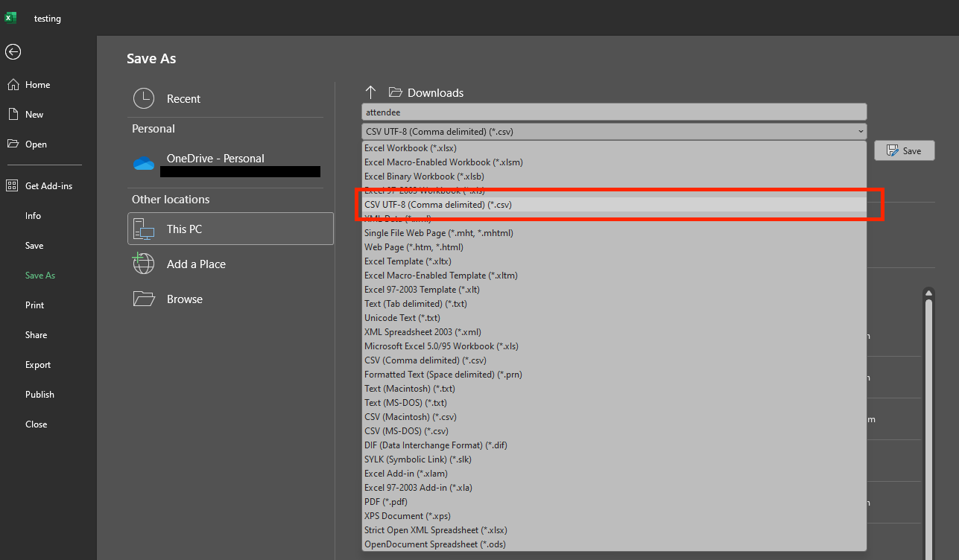Click the back arrow circle icon
959x560 pixels.
coord(13,51)
